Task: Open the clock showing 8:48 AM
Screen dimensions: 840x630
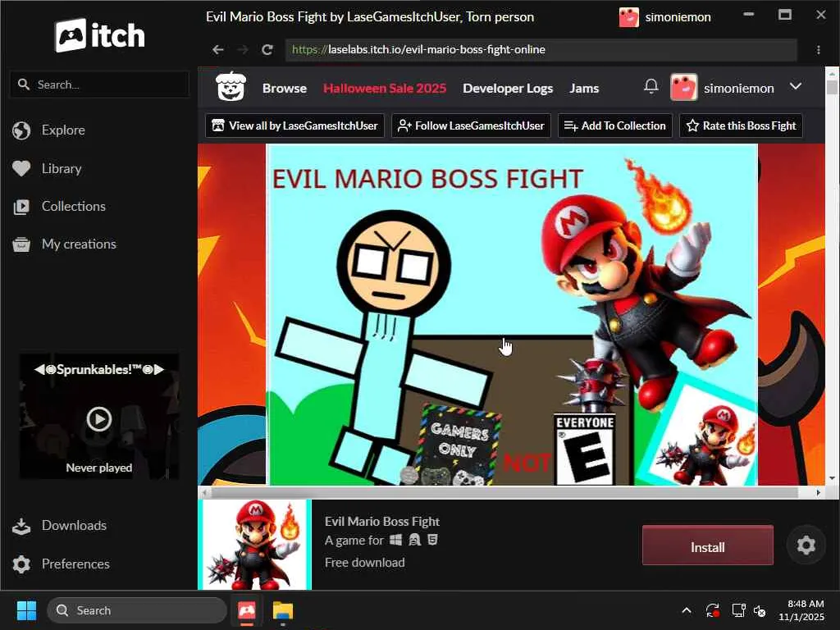Action: click(x=801, y=610)
